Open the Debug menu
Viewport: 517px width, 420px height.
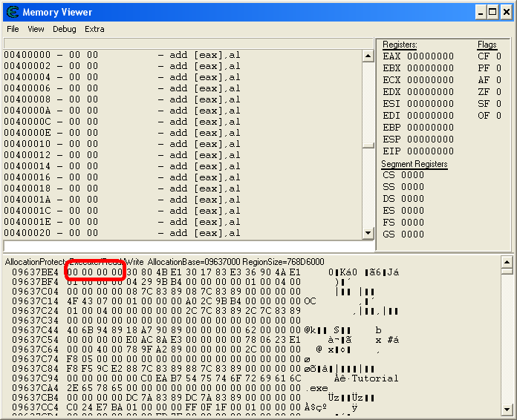click(x=65, y=29)
